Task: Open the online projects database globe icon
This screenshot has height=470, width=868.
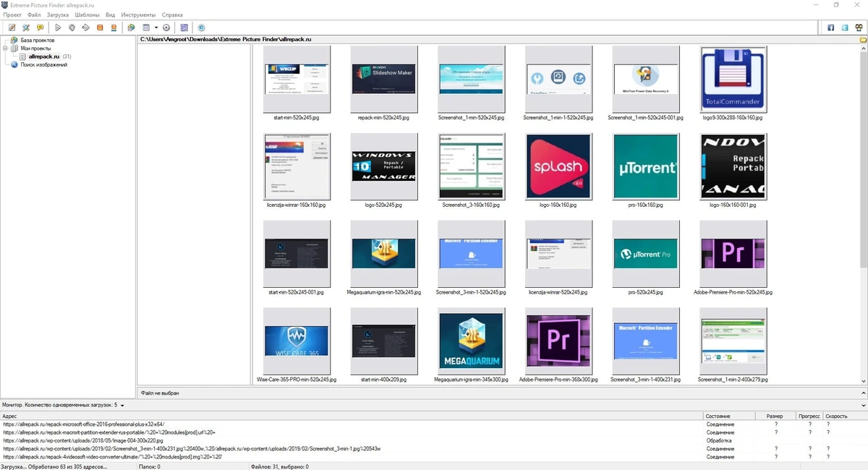Action: point(131,27)
